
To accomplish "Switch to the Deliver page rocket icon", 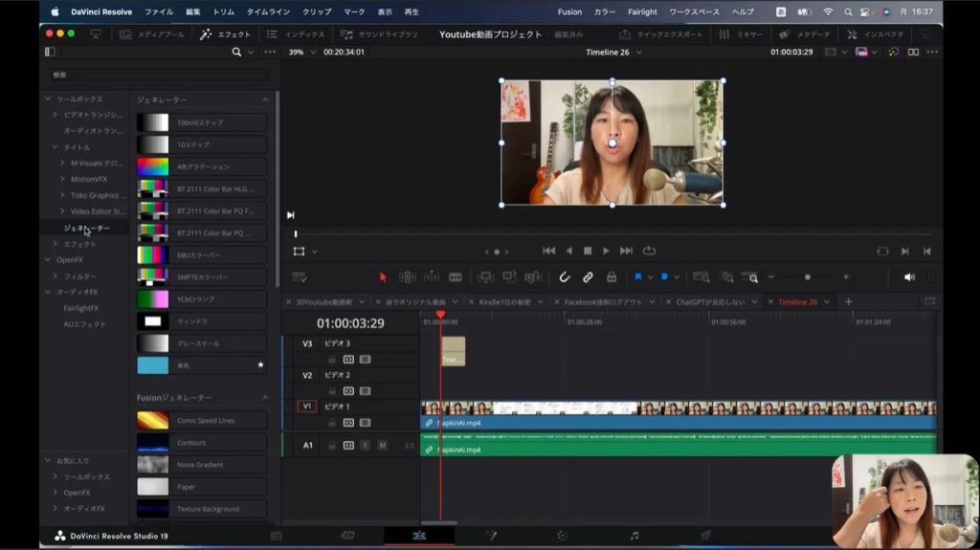I will (705, 536).
